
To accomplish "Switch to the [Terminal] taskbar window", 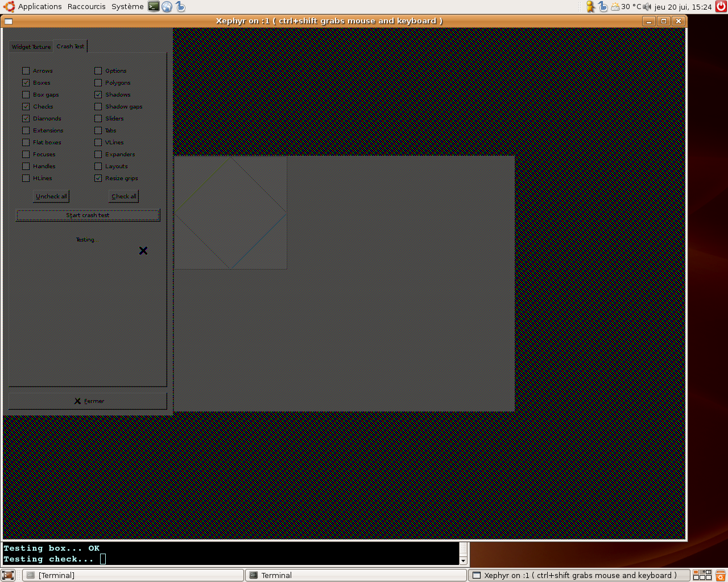I will (134, 575).
